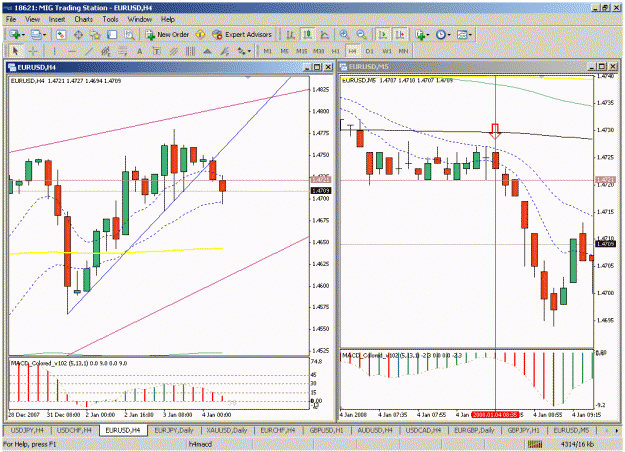Zoom in on the chart

coord(344,35)
